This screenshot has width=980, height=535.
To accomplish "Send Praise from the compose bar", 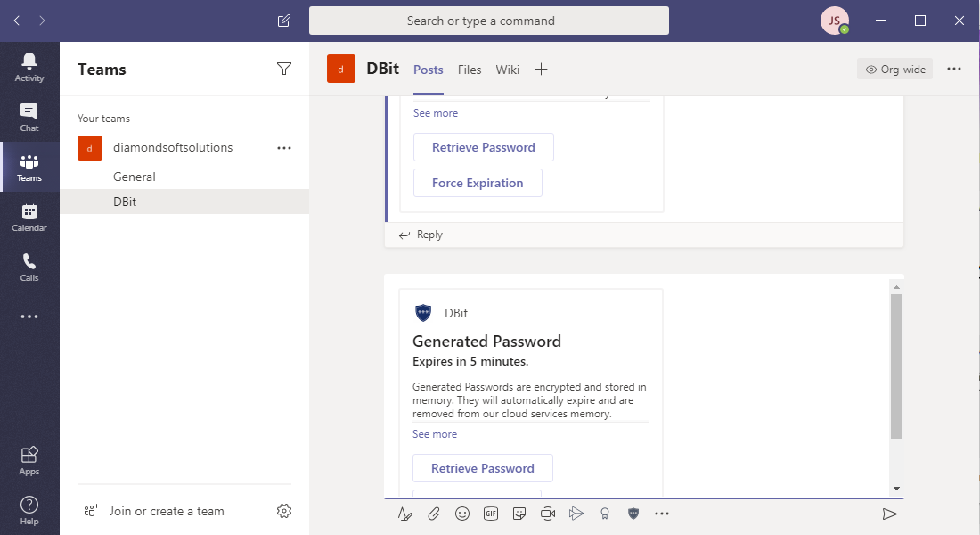I will click(x=605, y=514).
